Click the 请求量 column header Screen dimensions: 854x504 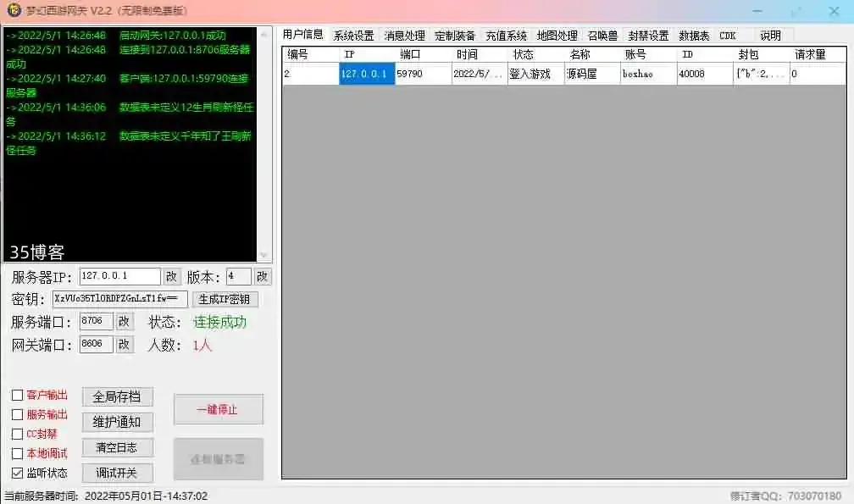pyautogui.click(x=818, y=54)
